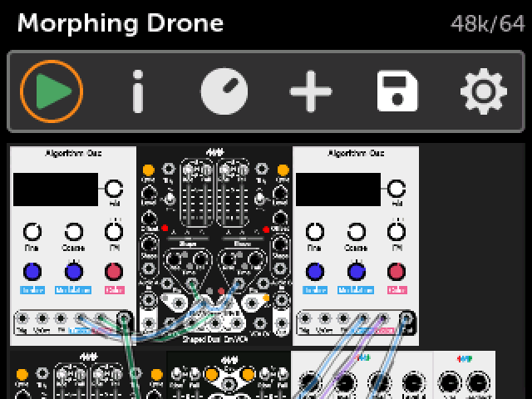Screen dimensions: 532x399
Task: Select the Shaped Dual EnvVCA module name label
Action: [x=214, y=339]
